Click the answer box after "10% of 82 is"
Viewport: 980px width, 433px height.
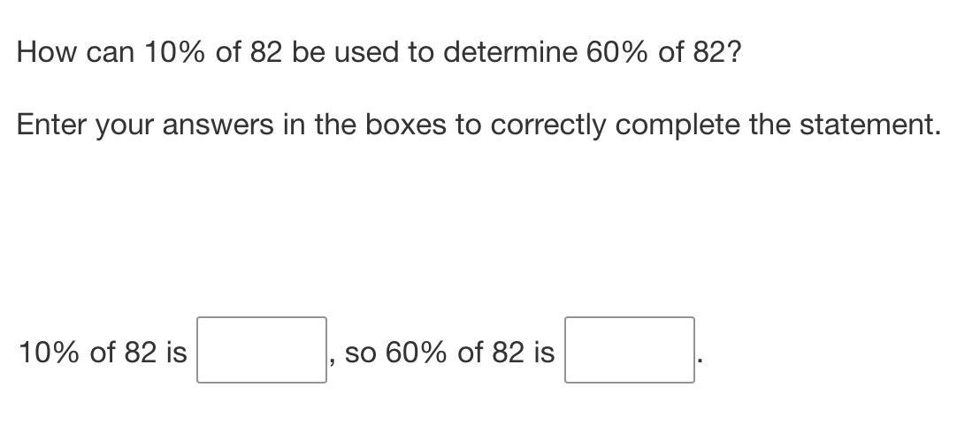[x=261, y=350]
